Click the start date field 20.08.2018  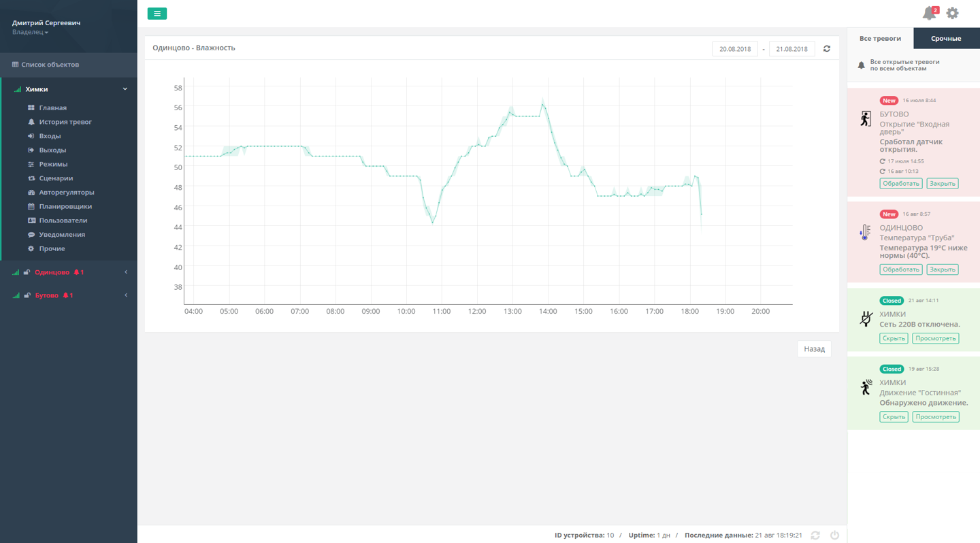[735, 49]
